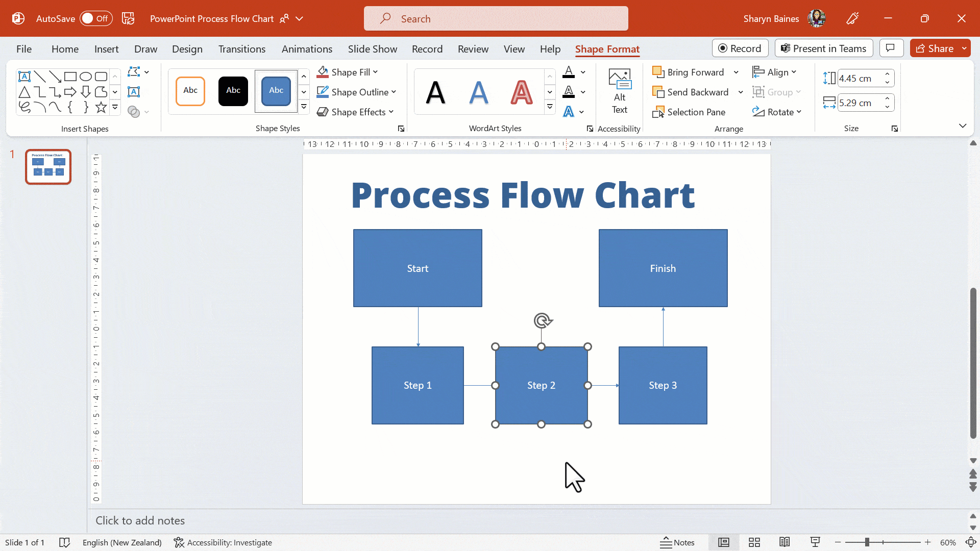This screenshot has width=980, height=551.
Task: Toggle AutoSave off switch
Action: pyautogui.click(x=95, y=18)
